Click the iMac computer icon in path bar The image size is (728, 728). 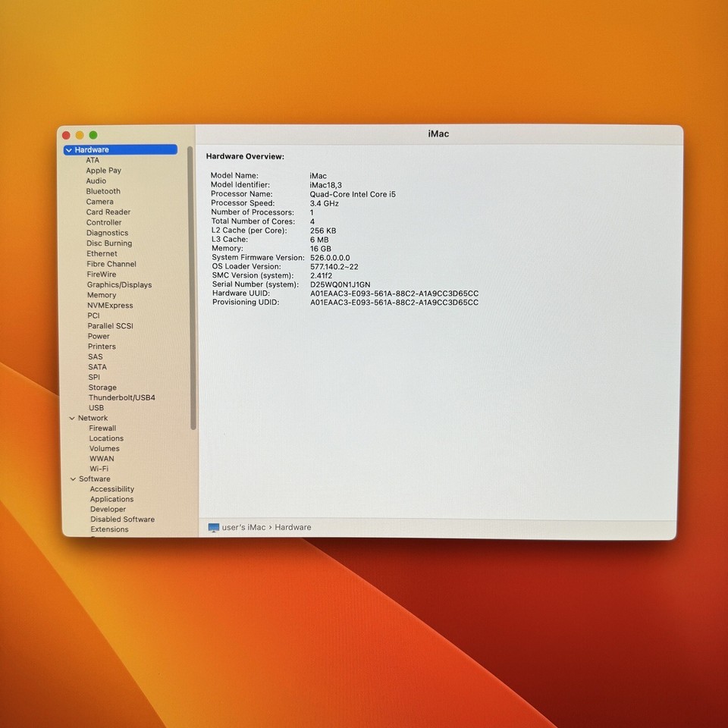pos(214,528)
